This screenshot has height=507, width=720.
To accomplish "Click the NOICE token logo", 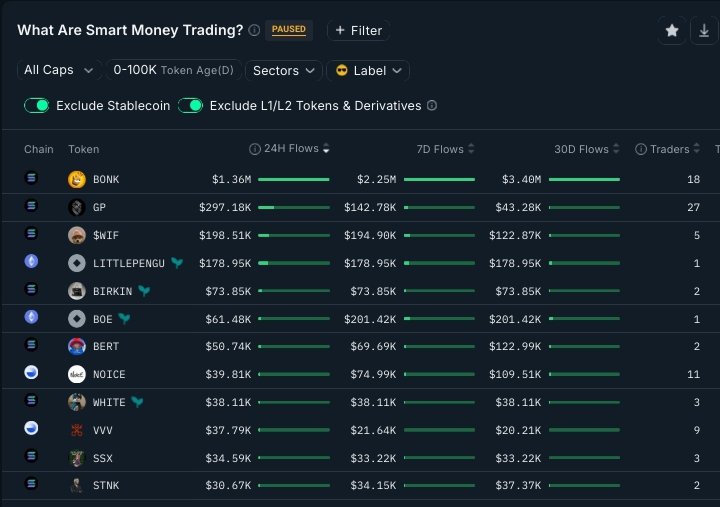I will [x=77, y=374].
